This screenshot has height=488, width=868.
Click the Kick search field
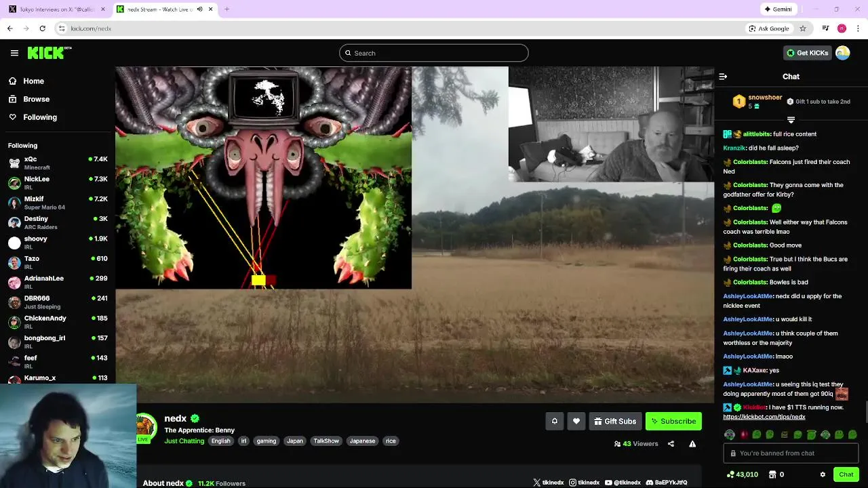(x=434, y=53)
